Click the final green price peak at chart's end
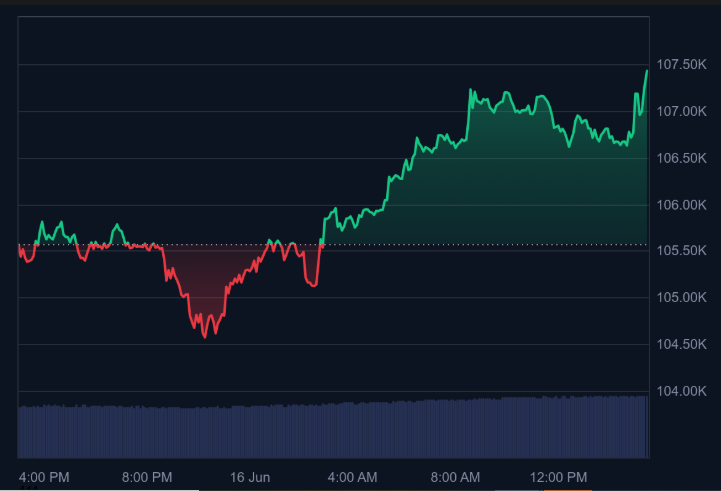The image size is (721, 491). pyautogui.click(x=647, y=71)
